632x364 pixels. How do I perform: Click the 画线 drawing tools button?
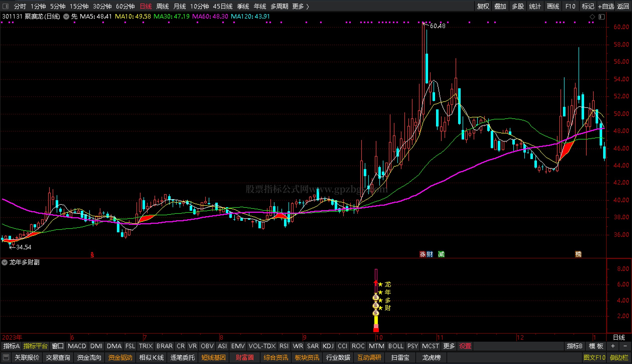pyautogui.click(x=553, y=6)
